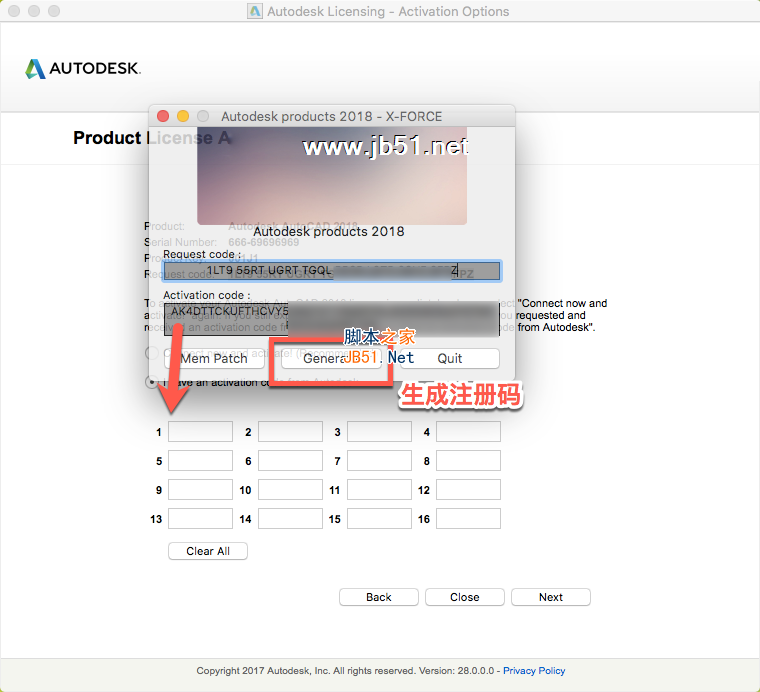Image resolution: width=760 pixels, height=692 pixels.
Task: Click Quit in the X-FORCE window
Action: (x=449, y=359)
